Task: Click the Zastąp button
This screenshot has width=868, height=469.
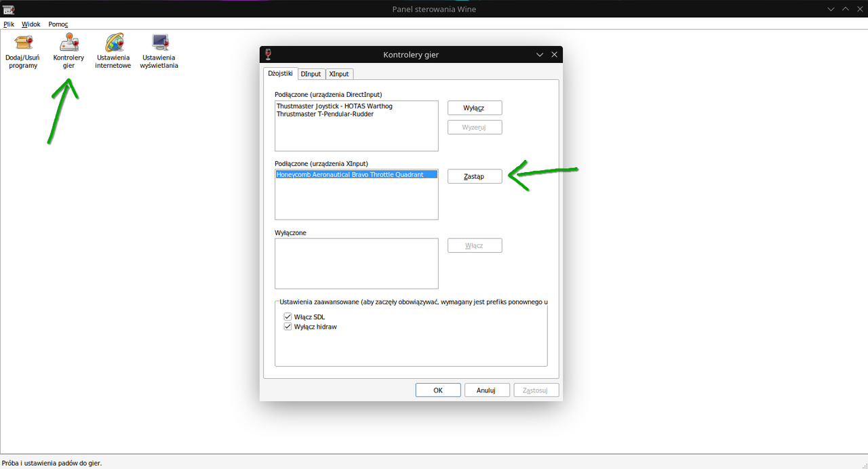Action: [475, 176]
